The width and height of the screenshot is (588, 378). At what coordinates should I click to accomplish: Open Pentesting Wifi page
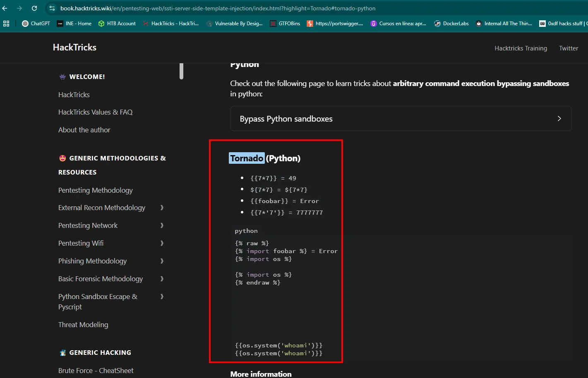click(x=81, y=243)
